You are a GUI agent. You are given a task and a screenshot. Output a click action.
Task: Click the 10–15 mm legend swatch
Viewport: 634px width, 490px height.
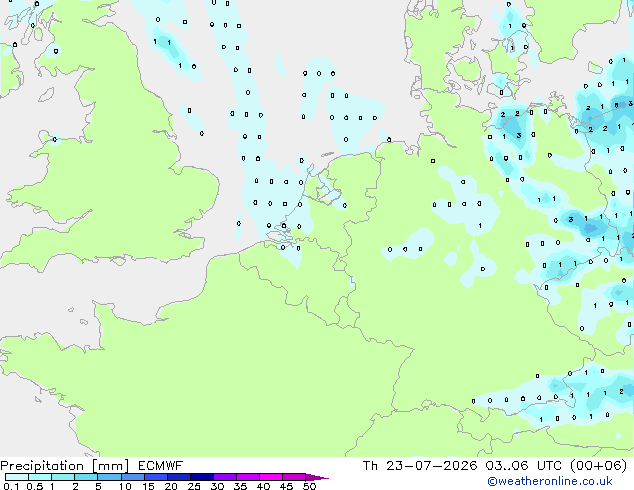tap(133, 477)
